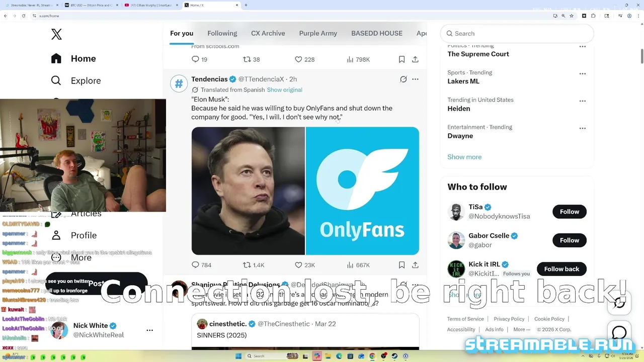Open a new browser tab

coord(246,5)
